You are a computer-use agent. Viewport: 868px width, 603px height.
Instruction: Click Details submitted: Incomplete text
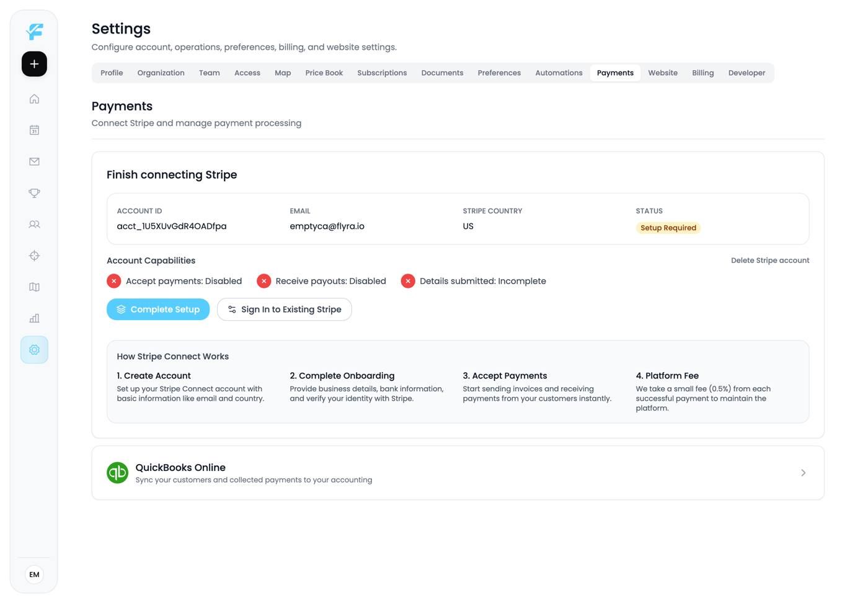483,281
